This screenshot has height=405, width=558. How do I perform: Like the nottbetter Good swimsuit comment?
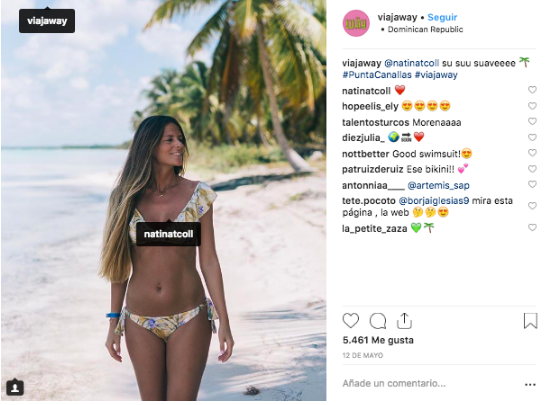tap(532, 153)
